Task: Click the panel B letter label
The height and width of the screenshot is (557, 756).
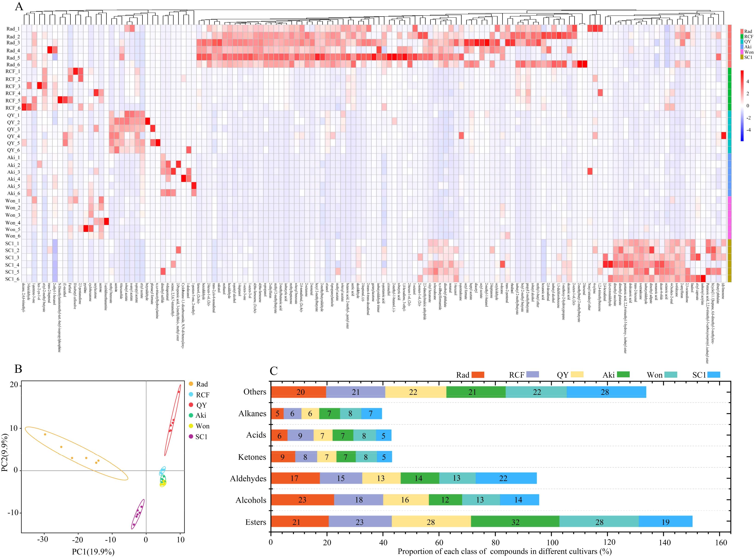Action: pyautogui.click(x=18, y=369)
